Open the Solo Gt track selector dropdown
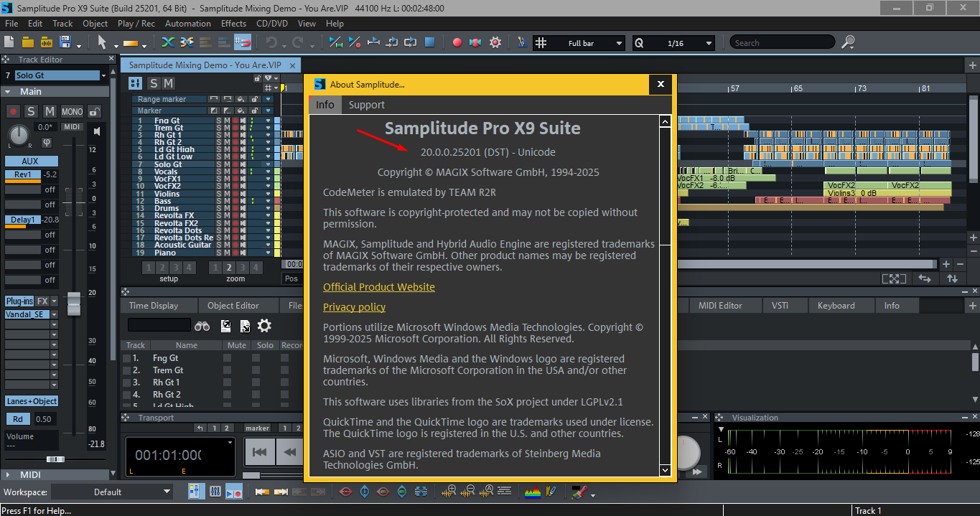This screenshot has height=516, width=980. point(103,75)
